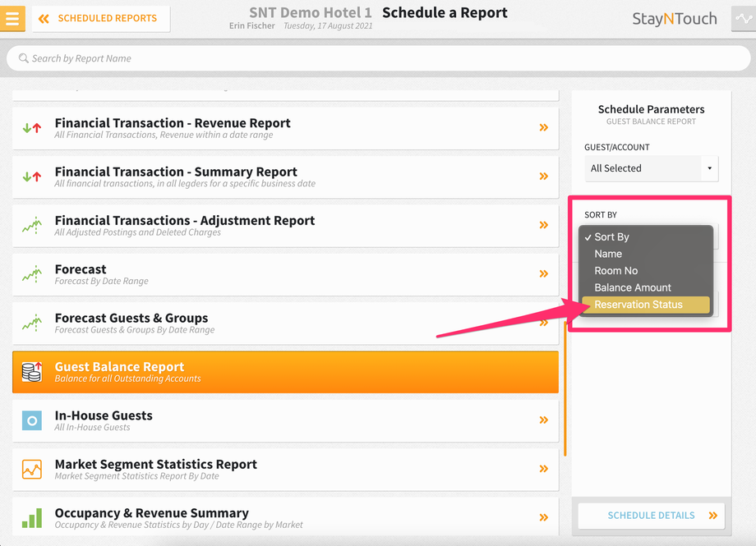Expand the Forecast report chevron
756x546 pixels.
click(x=544, y=273)
